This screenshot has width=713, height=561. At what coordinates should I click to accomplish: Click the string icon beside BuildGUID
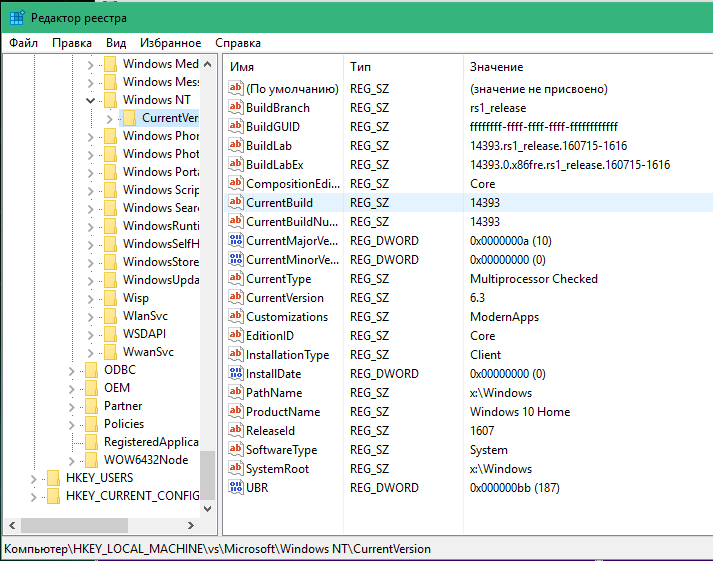pyautogui.click(x=236, y=126)
